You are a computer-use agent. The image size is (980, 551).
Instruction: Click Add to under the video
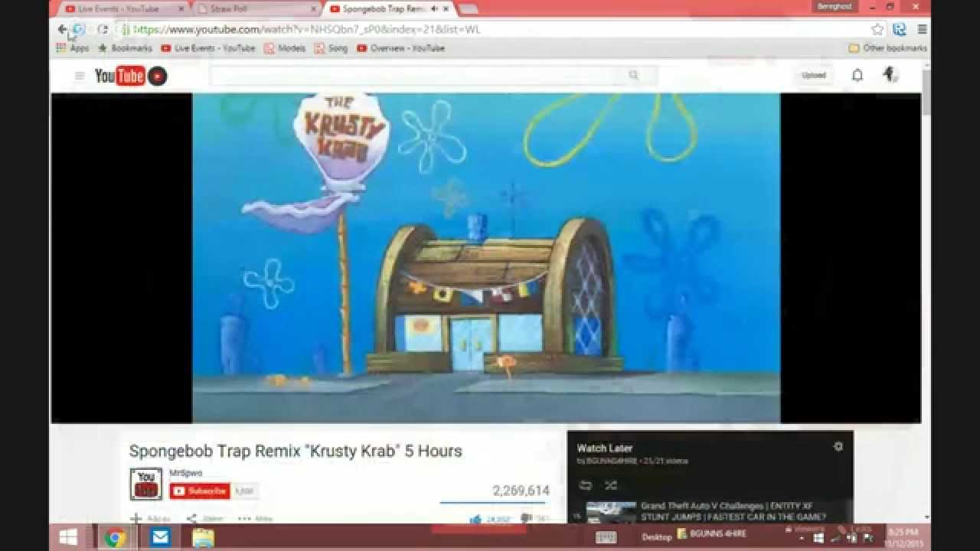click(x=150, y=519)
